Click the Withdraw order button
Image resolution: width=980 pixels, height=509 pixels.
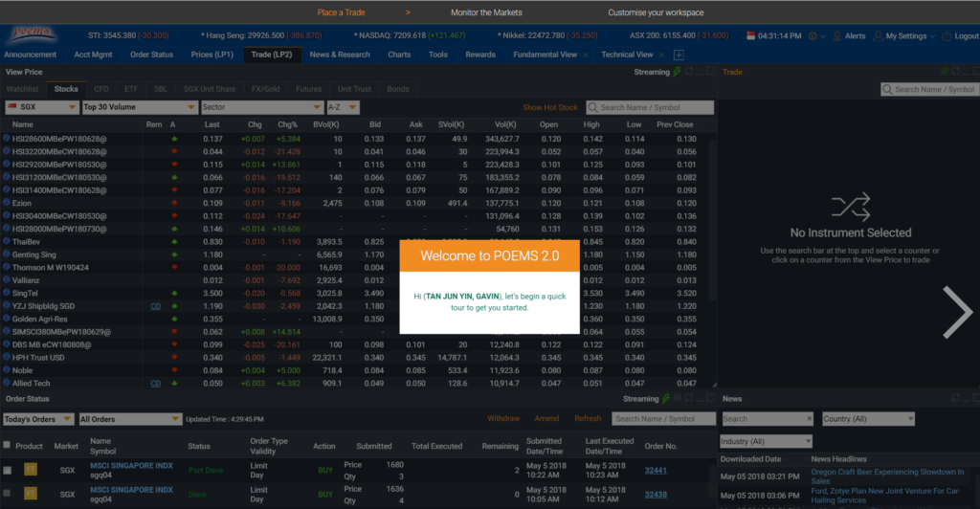[503, 418]
